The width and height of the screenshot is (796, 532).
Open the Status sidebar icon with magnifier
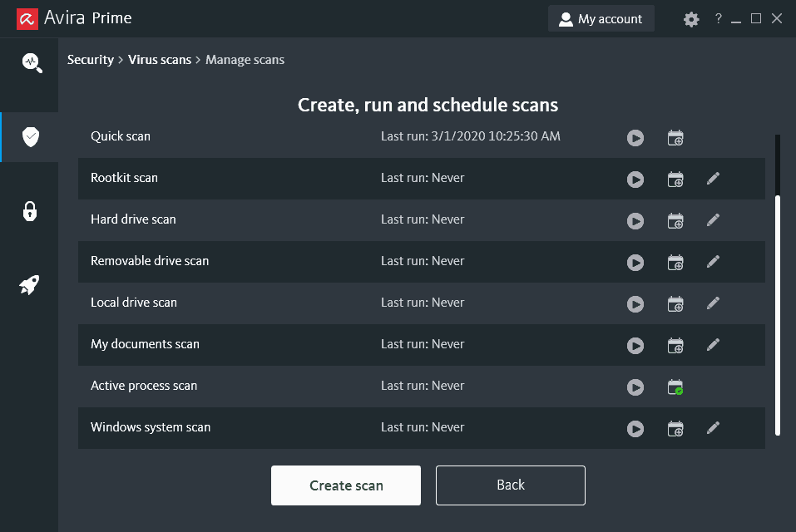[x=32, y=63]
